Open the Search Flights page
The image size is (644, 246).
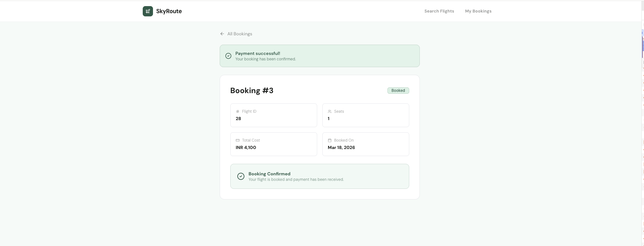click(439, 11)
